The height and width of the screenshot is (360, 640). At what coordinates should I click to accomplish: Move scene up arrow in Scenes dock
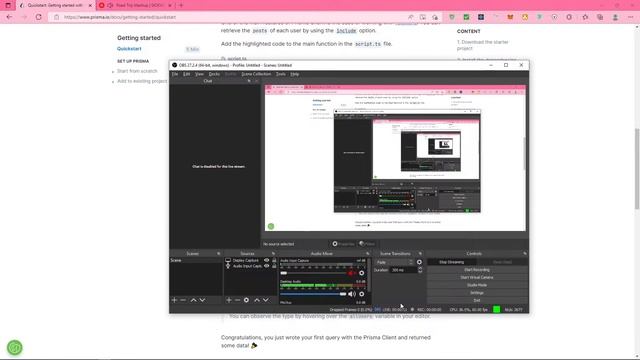[x=193, y=300]
